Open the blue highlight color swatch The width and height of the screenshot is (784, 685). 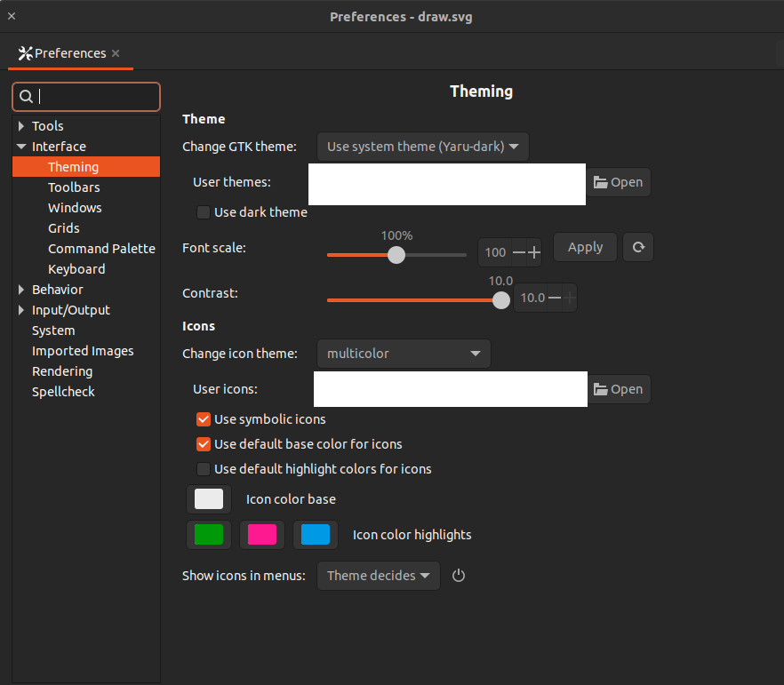316,535
